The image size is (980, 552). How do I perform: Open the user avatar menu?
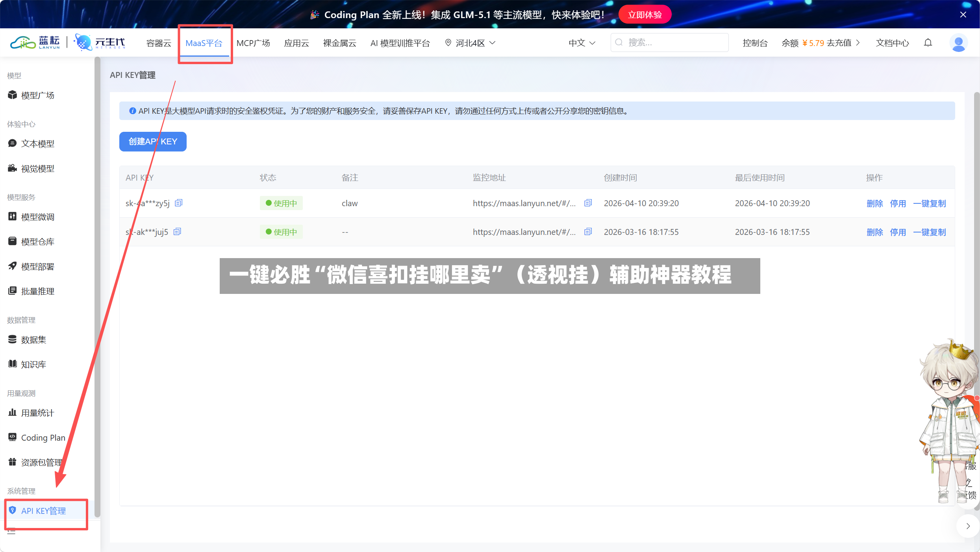tap(959, 42)
